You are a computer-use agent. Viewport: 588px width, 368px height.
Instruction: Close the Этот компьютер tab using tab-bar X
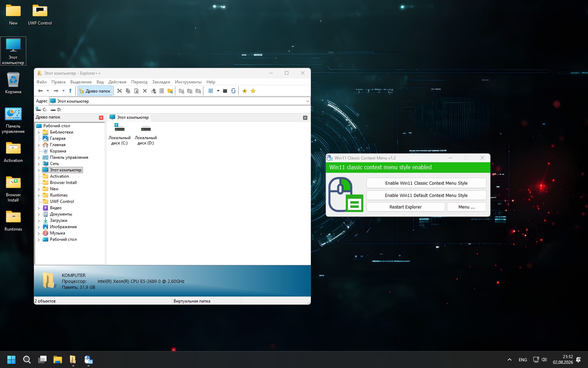click(x=305, y=118)
